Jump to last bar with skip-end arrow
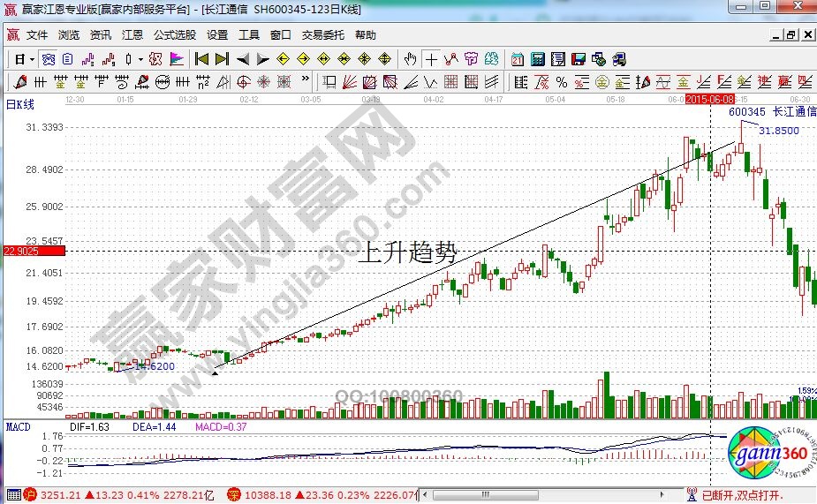Viewport: 817px width, 504px height. (222, 59)
